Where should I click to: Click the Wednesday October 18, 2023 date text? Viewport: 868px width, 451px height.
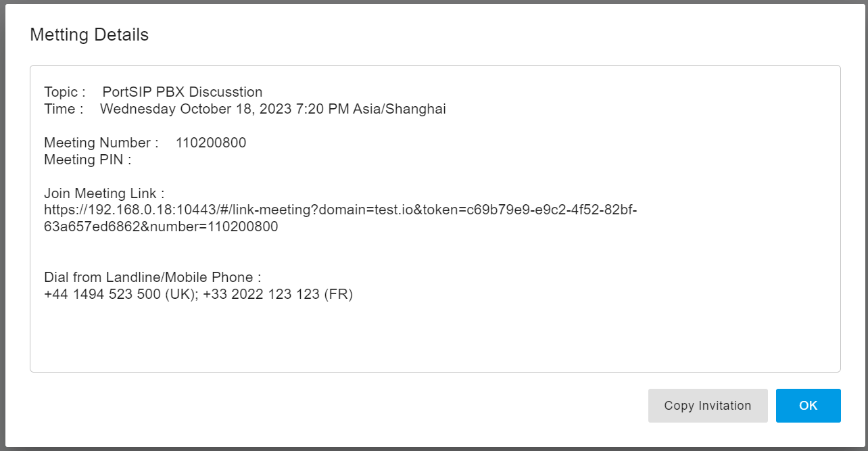pyautogui.click(x=196, y=109)
